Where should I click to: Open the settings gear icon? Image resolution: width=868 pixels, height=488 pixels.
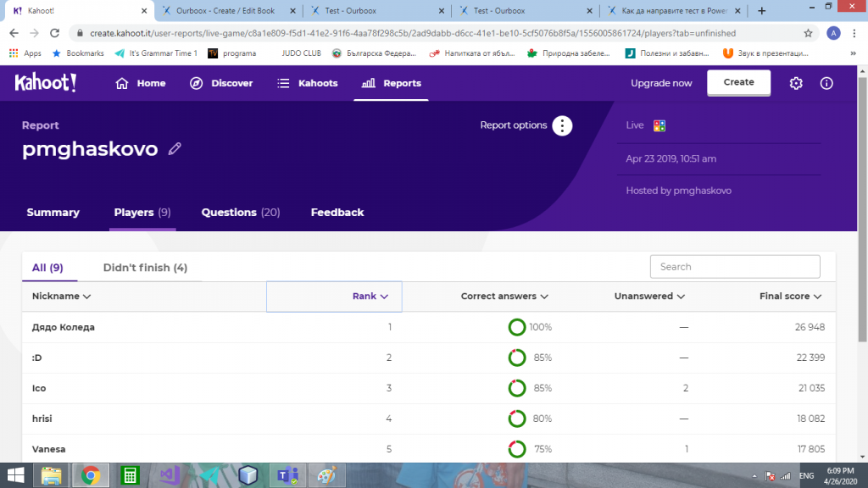point(796,83)
